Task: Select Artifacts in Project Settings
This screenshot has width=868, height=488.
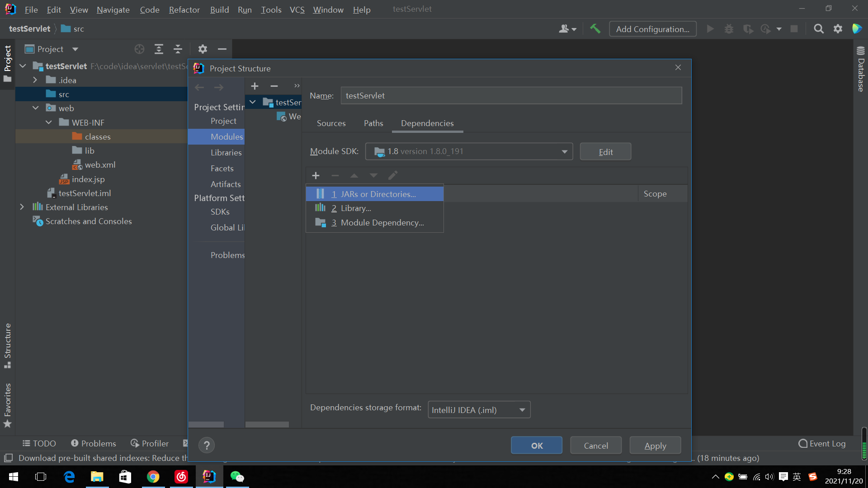Action: (x=226, y=184)
